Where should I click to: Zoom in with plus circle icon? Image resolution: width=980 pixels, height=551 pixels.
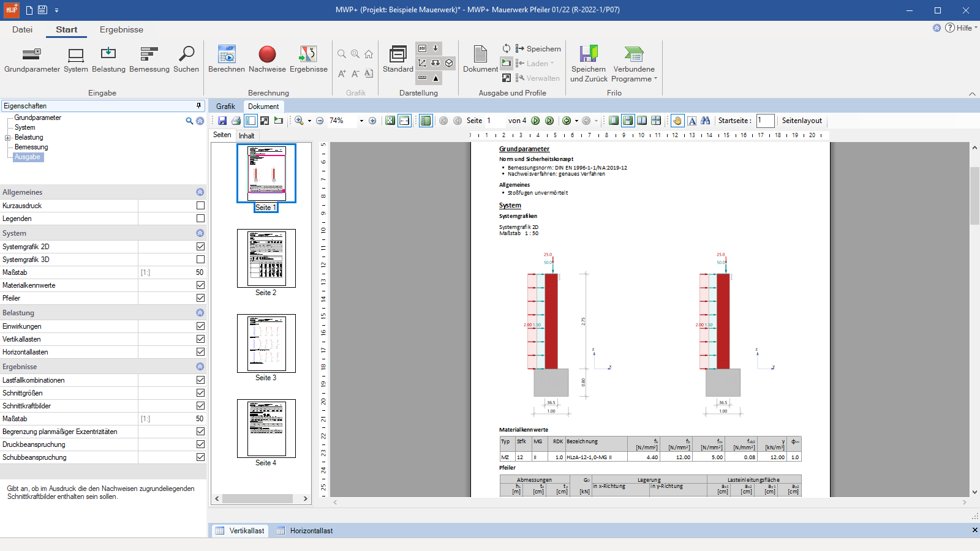(372, 121)
